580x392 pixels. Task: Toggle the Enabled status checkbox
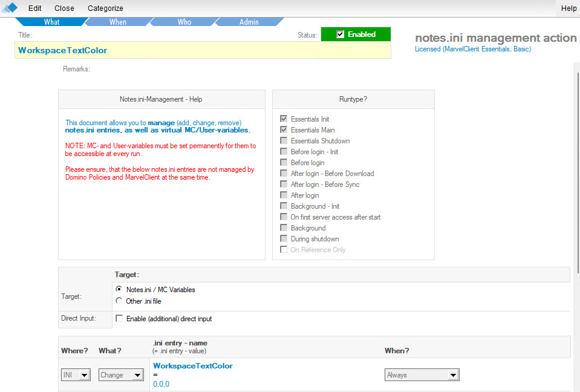(x=340, y=34)
